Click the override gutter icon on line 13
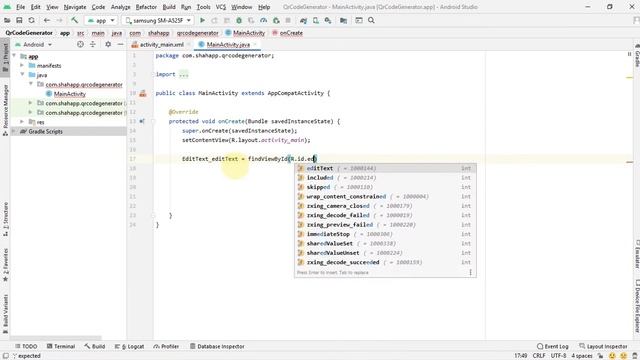Screen dimensions: 640x360 point(142,121)
